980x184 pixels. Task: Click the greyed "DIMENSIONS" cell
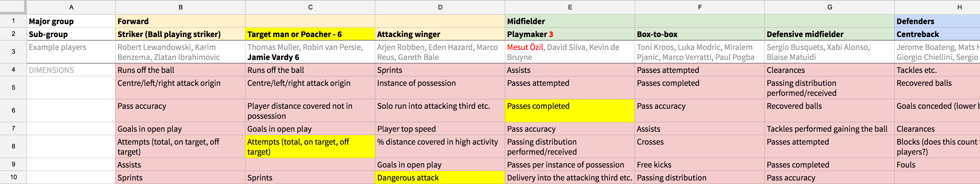pyautogui.click(x=71, y=70)
